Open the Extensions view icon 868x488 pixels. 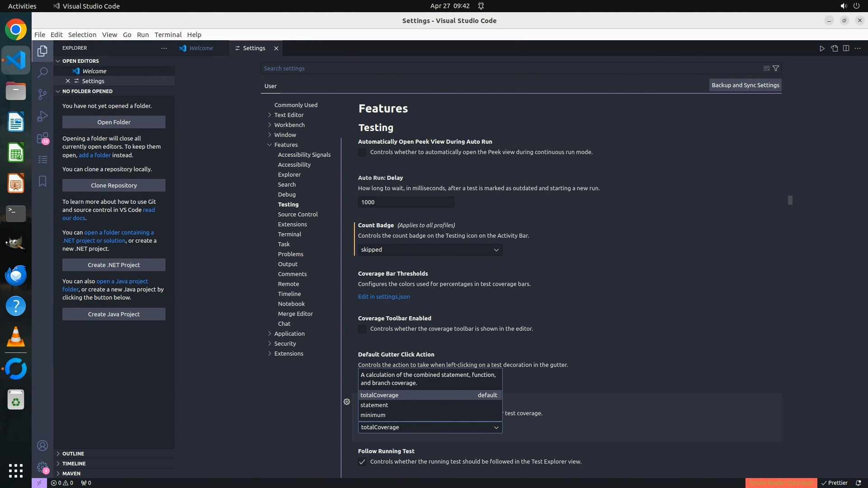[x=42, y=138]
